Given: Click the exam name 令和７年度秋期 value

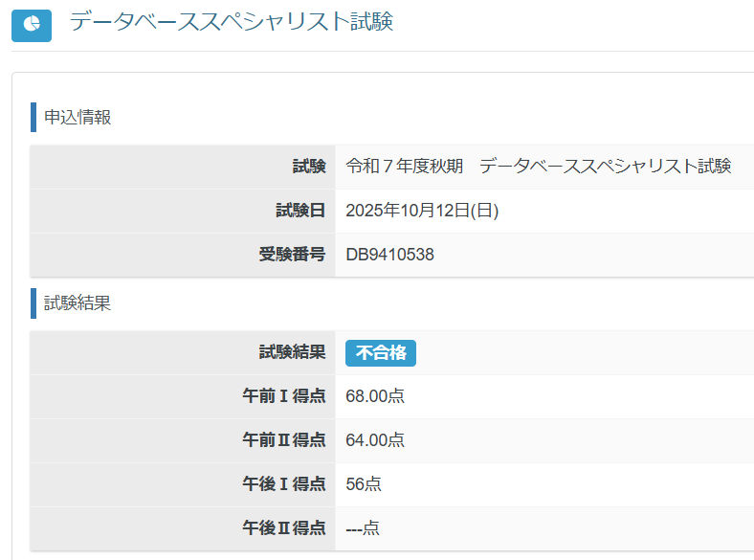Looking at the screenshot, I should (538, 167).
